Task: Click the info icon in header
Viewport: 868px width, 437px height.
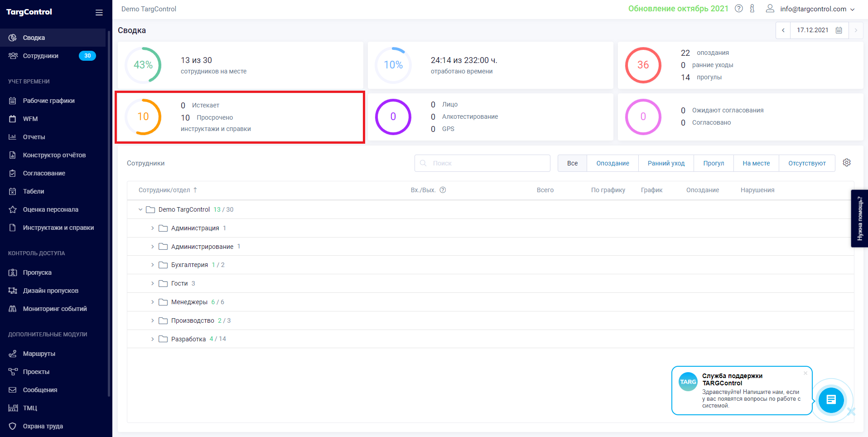Action: pos(752,9)
